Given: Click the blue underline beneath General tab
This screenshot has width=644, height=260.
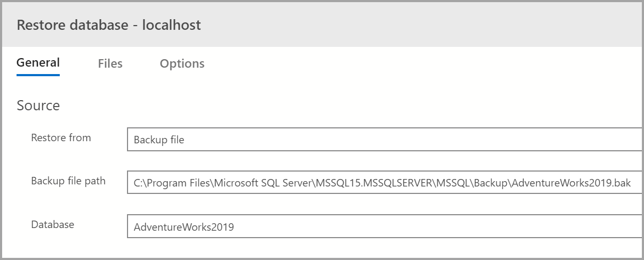Looking at the screenshot, I should [x=38, y=75].
